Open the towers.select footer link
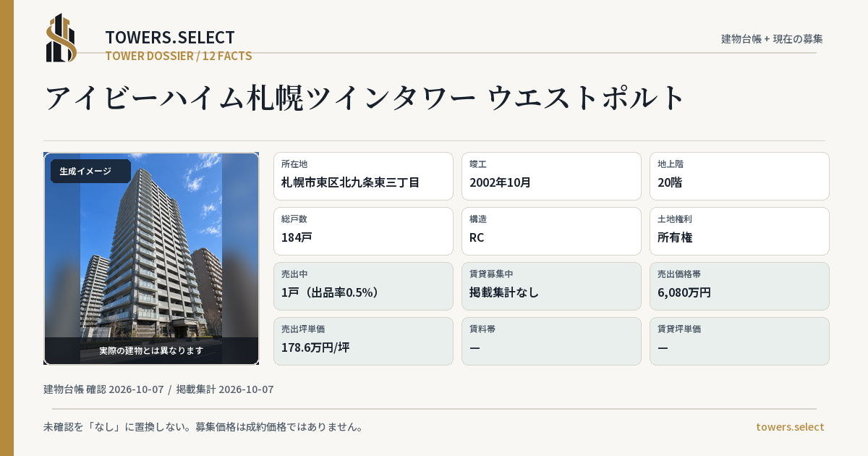 click(790, 427)
